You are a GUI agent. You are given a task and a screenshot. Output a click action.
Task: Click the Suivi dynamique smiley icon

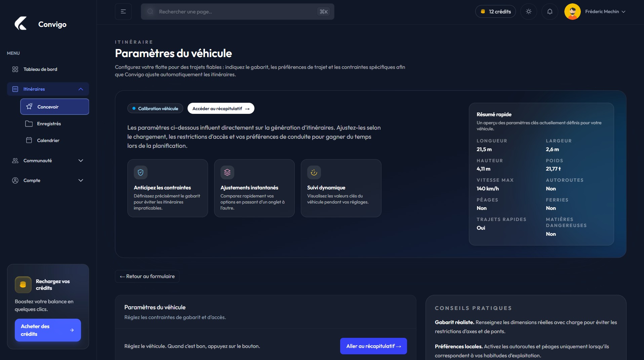(x=314, y=173)
